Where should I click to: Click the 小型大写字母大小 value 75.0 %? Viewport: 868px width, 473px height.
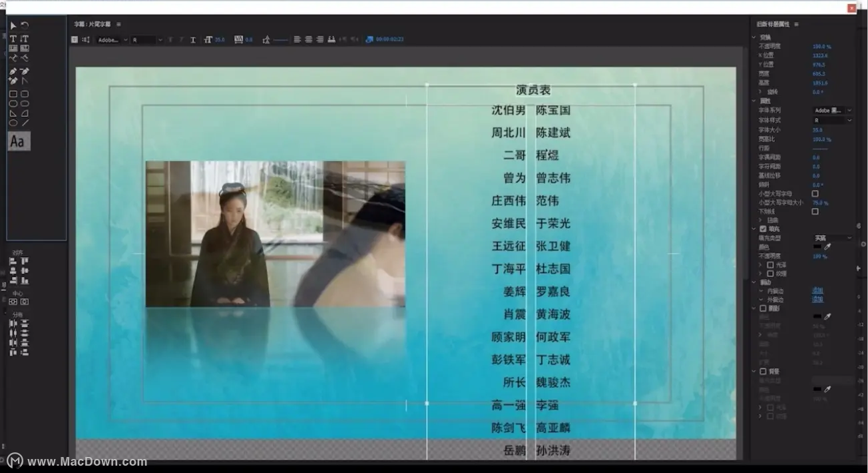coord(821,203)
